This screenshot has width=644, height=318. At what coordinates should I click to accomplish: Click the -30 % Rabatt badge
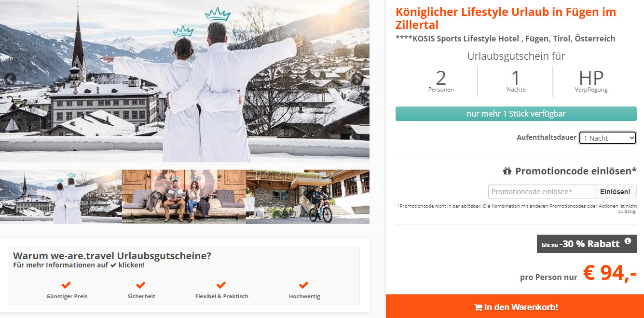(587, 244)
